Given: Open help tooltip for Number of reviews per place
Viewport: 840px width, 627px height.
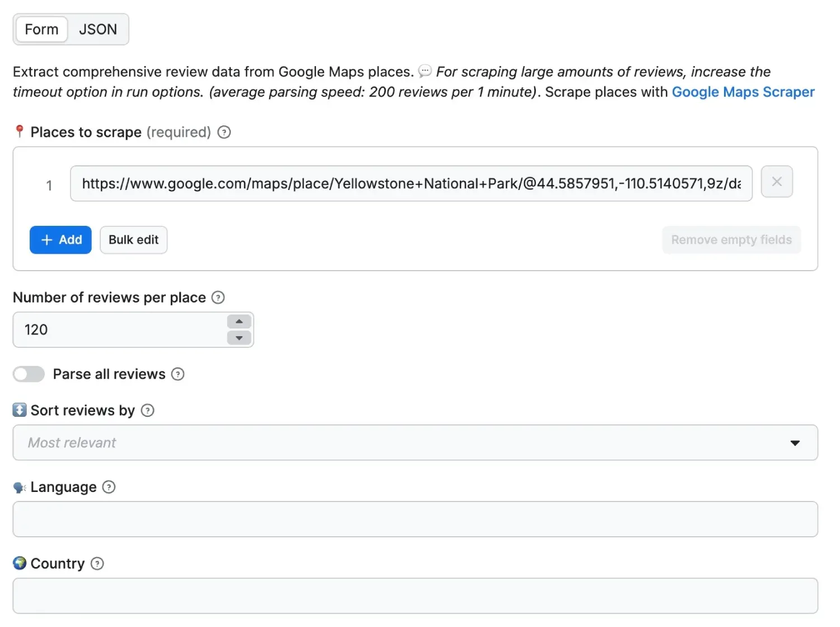Looking at the screenshot, I should (x=218, y=298).
